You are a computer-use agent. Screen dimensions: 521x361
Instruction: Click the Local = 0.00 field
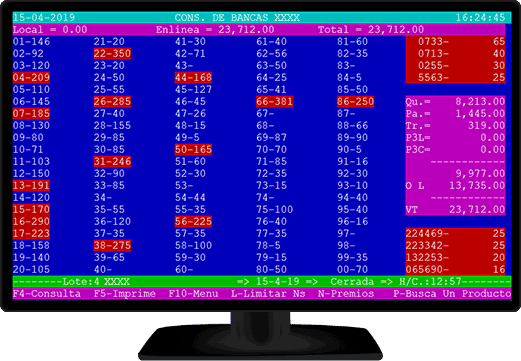click(x=50, y=30)
